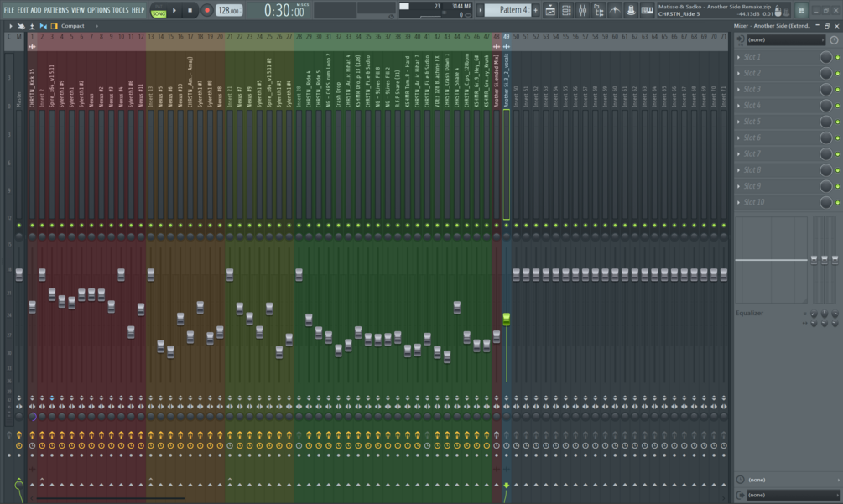This screenshot has height=504, width=843.
Task: Toggle Song/Pattern mode switch
Action: (158, 10)
